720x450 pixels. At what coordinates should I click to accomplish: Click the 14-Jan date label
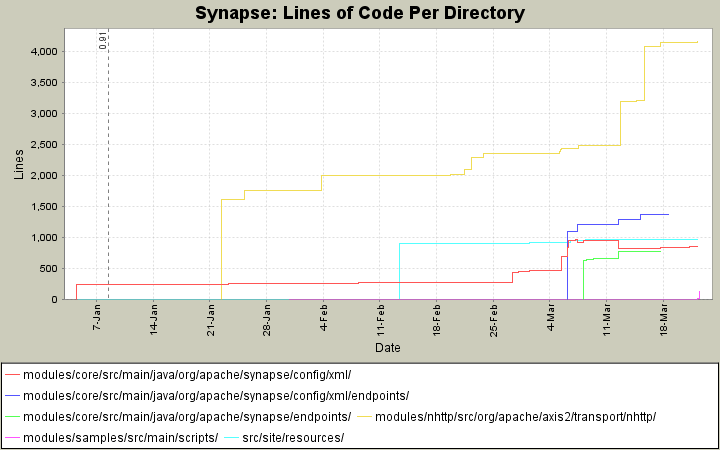(154, 319)
